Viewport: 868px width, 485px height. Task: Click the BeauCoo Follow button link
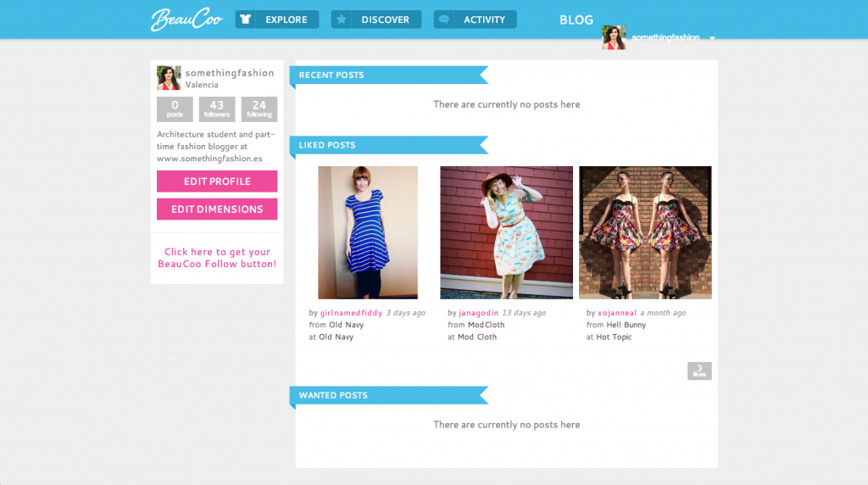point(217,258)
